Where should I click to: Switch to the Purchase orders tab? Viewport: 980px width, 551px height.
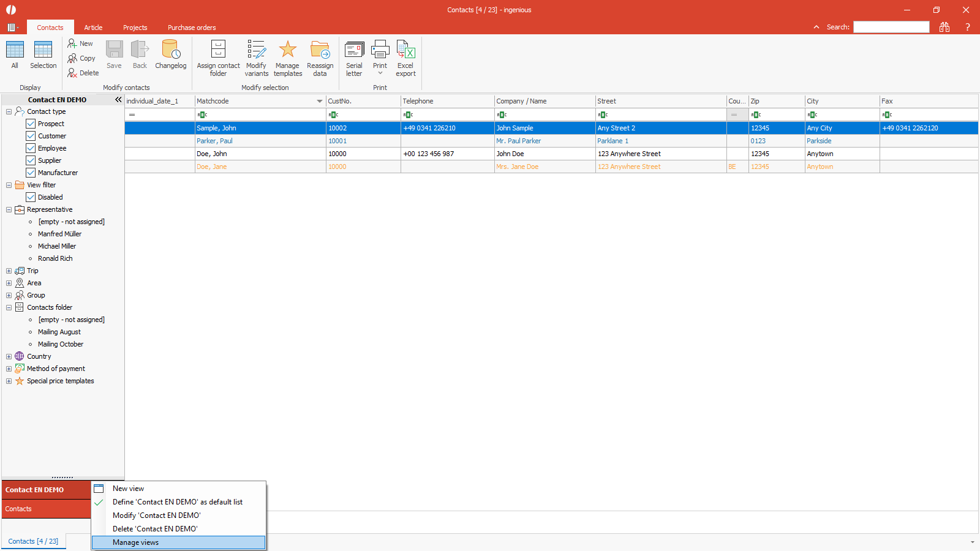[x=192, y=28]
